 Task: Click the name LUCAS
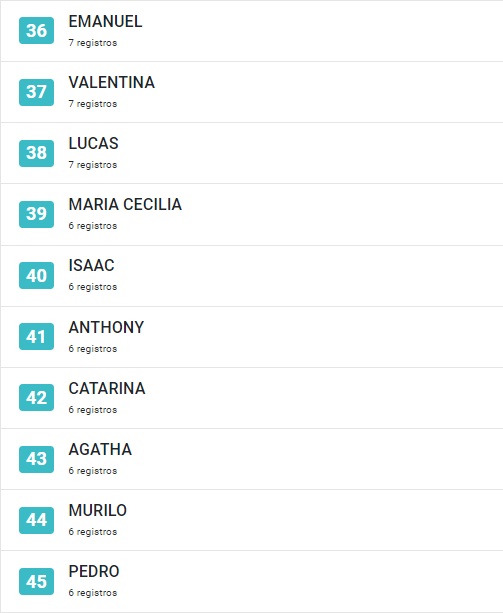[93, 143]
